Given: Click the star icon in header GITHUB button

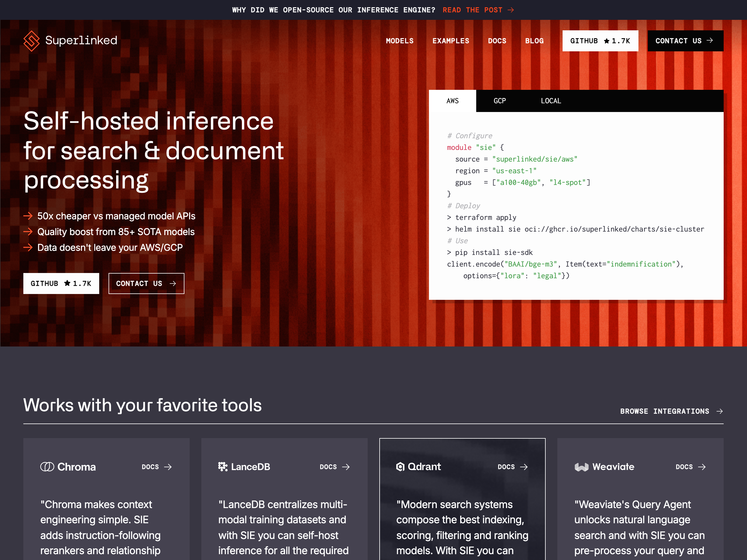Looking at the screenshot, I should tap(607, 41).
